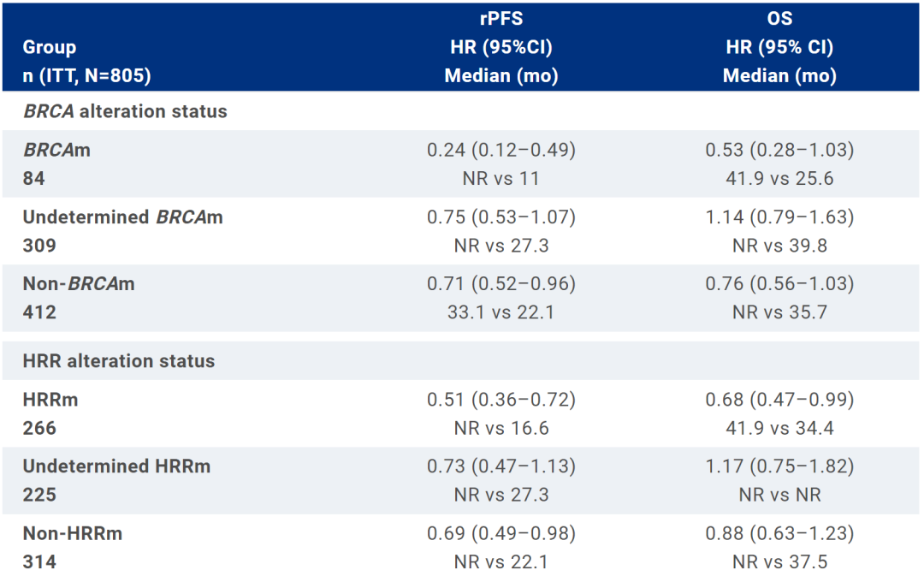Select the OS median NR vs NR
The height and width of the screenshot is (588, 924).
pos(779,495)
